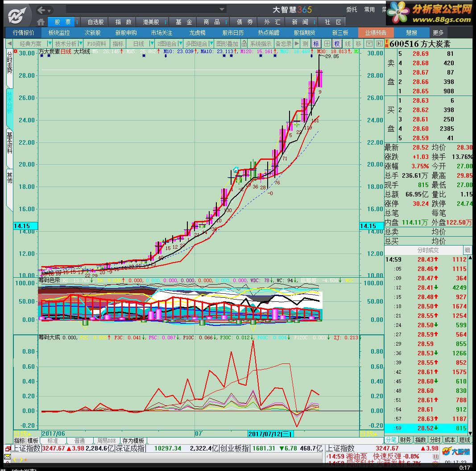Screen dimensions: 476x471
Task: Click the 常用 link at top
Action: pos(369,10)
